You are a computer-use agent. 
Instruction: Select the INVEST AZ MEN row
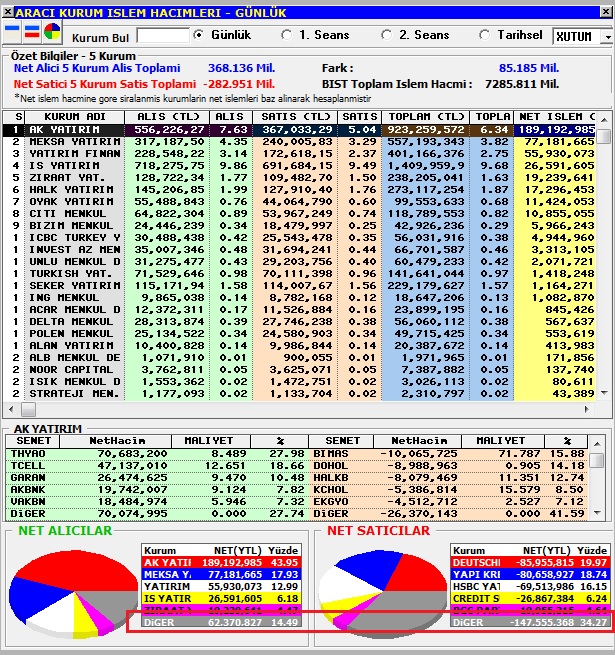coord(300,250)
